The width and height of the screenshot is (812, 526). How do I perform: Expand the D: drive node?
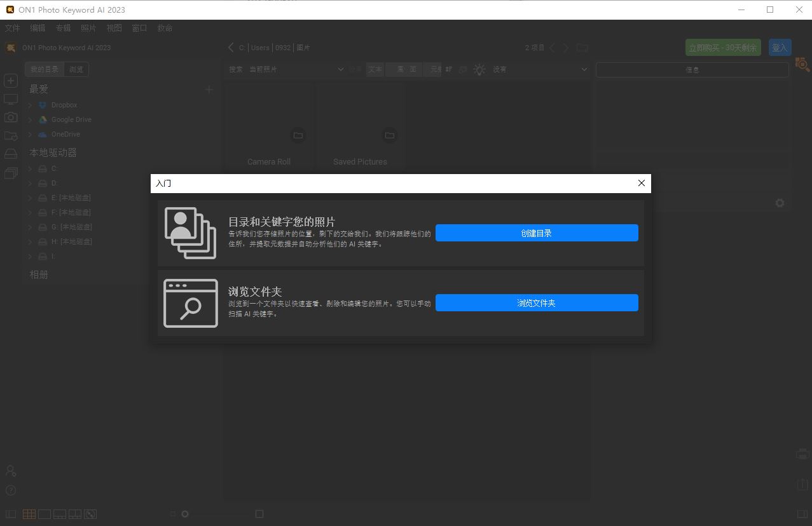pos(30,184)
